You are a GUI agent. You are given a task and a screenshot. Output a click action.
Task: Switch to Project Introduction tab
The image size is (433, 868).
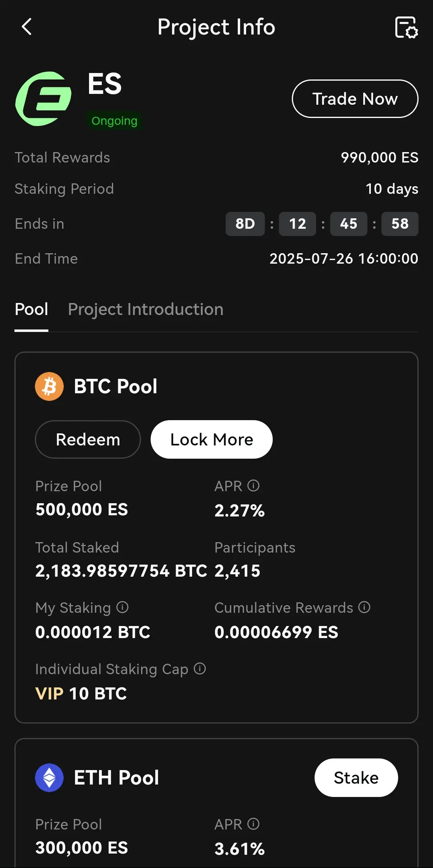(146, 309)
